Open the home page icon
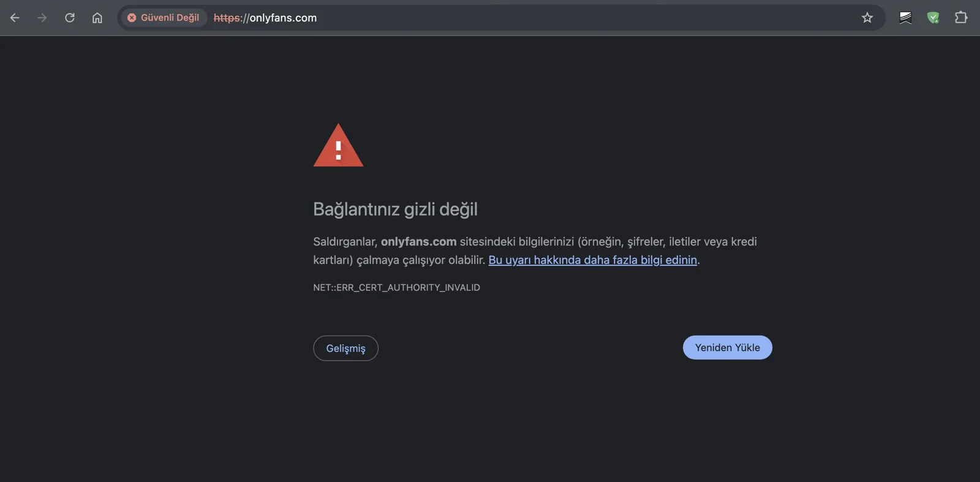The height and width of the screenshot is (482, 980). click(x=97, y=18)
